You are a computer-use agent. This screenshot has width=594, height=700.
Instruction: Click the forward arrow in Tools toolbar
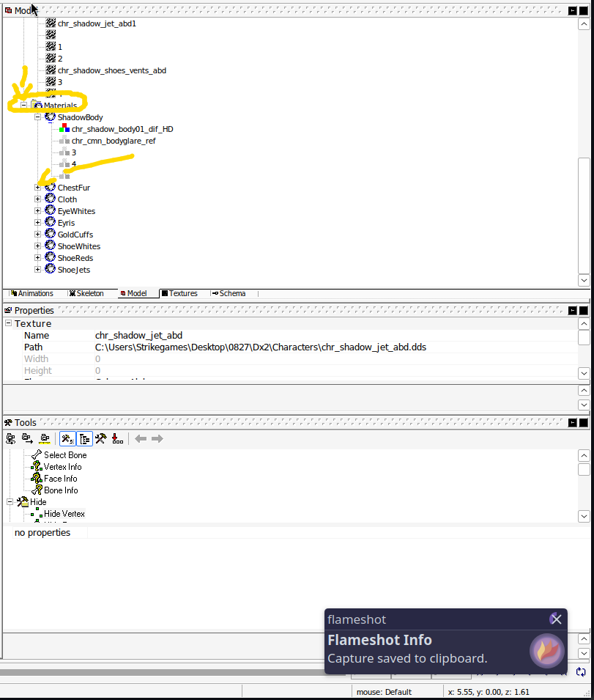coord(157,439)
